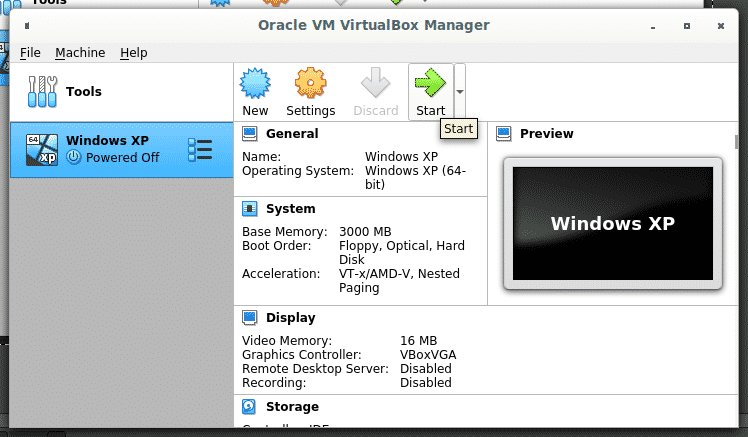Click the details pane vertical scrollbar
This screenshot has height=437, width=748.
(738, 141)
